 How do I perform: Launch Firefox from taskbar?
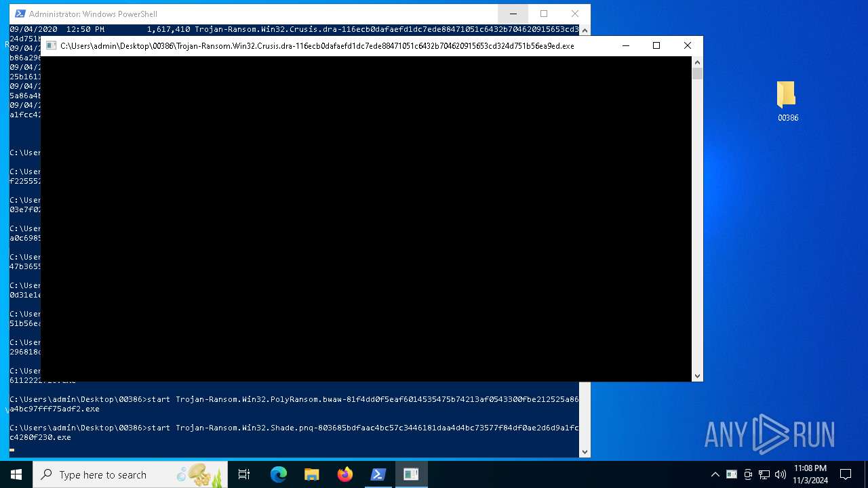coord(345,474)
